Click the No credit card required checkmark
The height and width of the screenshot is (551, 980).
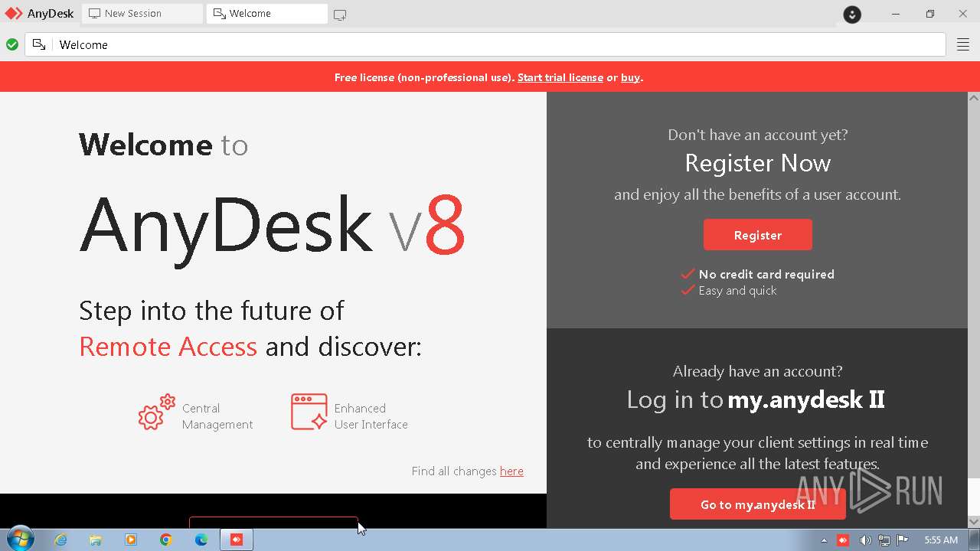pyautogui.click(x=688, y=273)
